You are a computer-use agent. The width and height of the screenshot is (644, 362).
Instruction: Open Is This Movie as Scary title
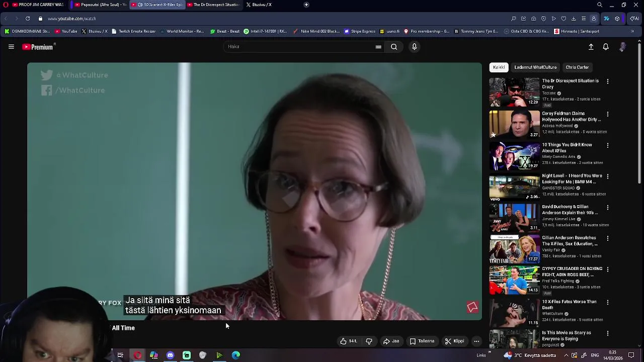coord(567,336)
